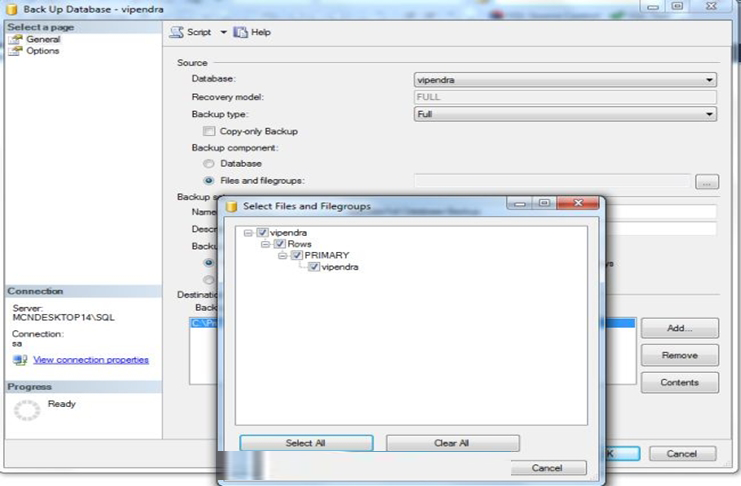Toggle the Rows checkbox in tree
Screen dimensions: 741x486
pos(280,244)
